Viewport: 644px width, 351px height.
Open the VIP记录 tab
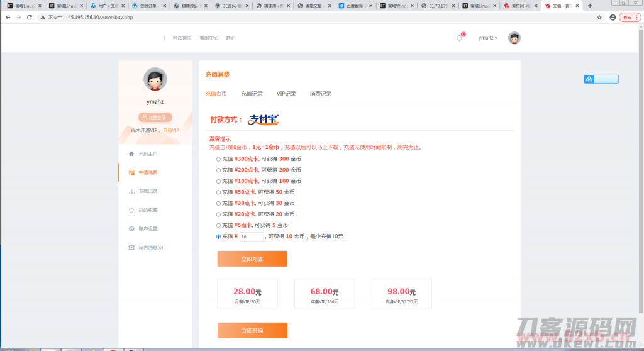(x=286, y=94)
